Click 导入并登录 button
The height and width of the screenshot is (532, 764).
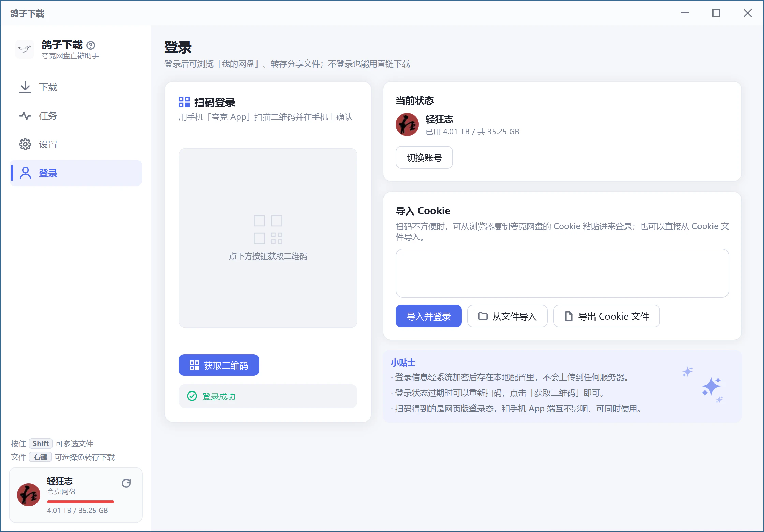(x=429, y=316)
